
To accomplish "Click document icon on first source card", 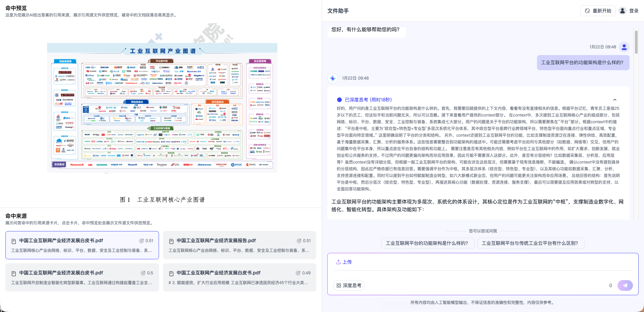I will tap(14, 241).
